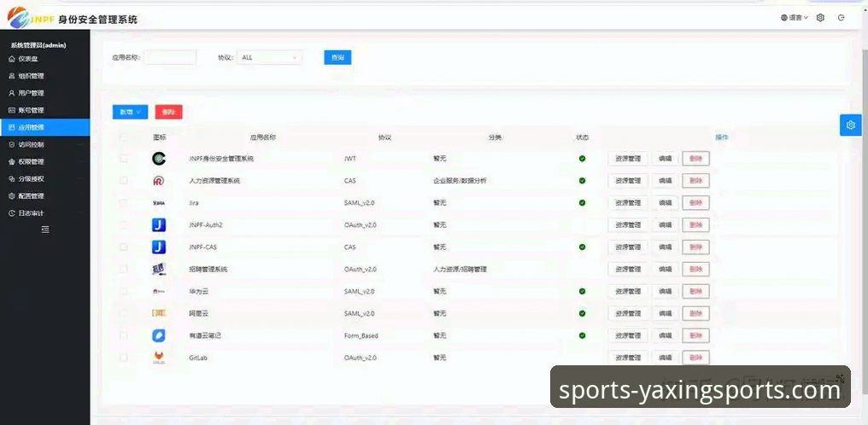Click the Jira app icon in table

pos(159,203)
